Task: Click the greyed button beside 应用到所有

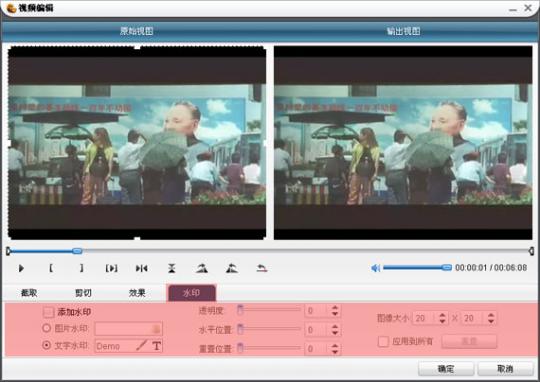Action: 469,341
